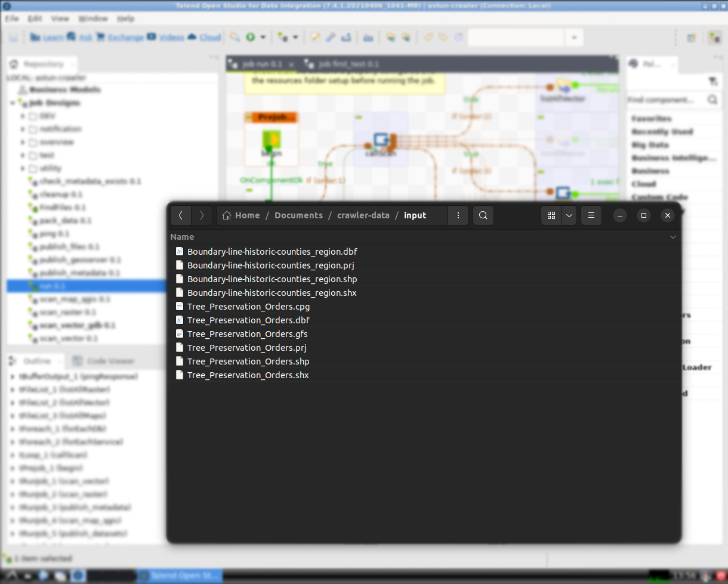Viewport: 728px width, 584px height.
Task: Navigate to Documents in the path bar
Action: click(298, 215)
